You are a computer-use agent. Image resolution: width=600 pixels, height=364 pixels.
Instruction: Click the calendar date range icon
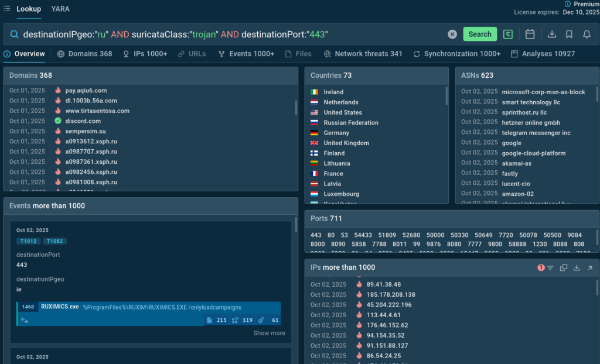[530, 35]
